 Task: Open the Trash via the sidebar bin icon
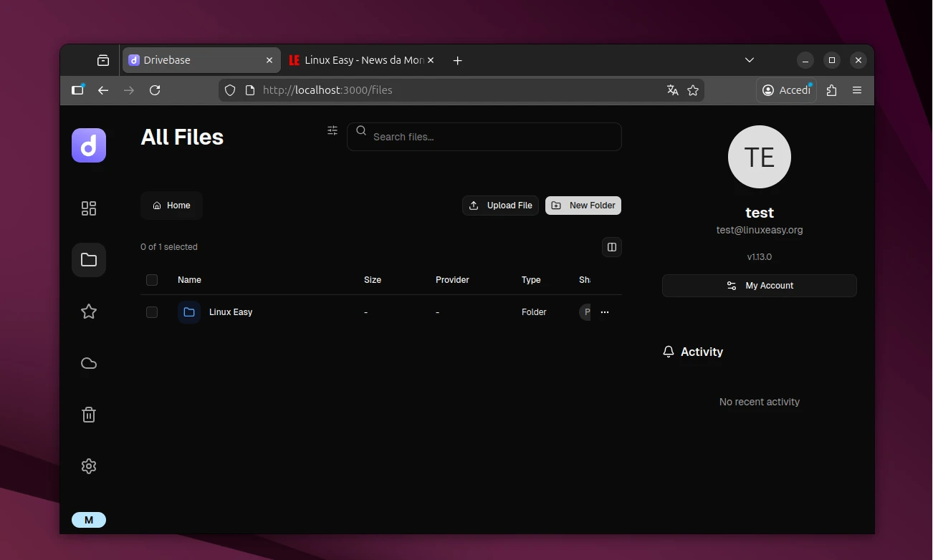click(x=89, y=414)
